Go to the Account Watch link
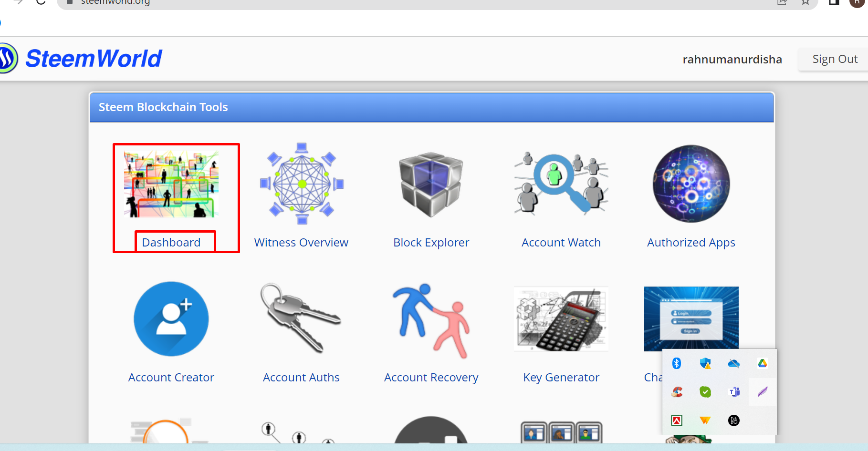Viewport: 868px width, 451px height. (561, 243)
